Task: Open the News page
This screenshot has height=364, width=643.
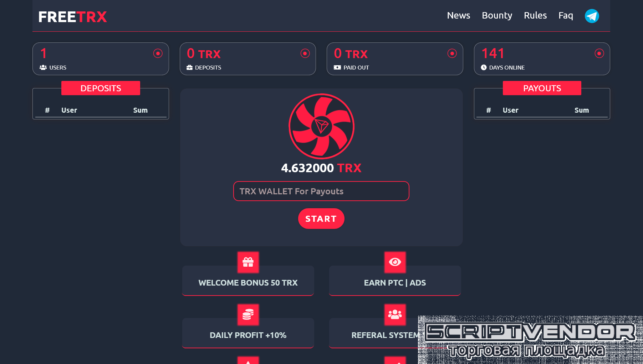Action: point(459,15)
